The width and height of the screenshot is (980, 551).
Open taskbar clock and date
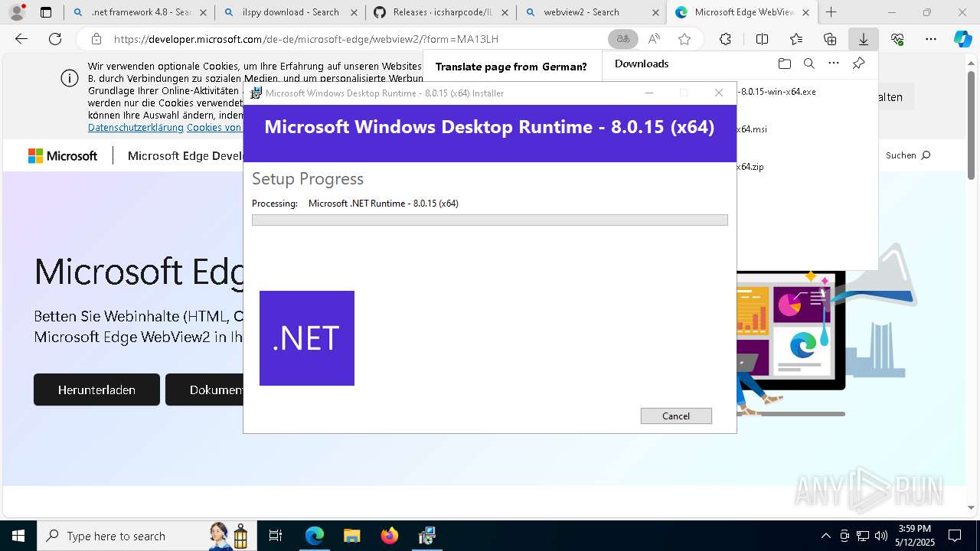coord(916,536)
